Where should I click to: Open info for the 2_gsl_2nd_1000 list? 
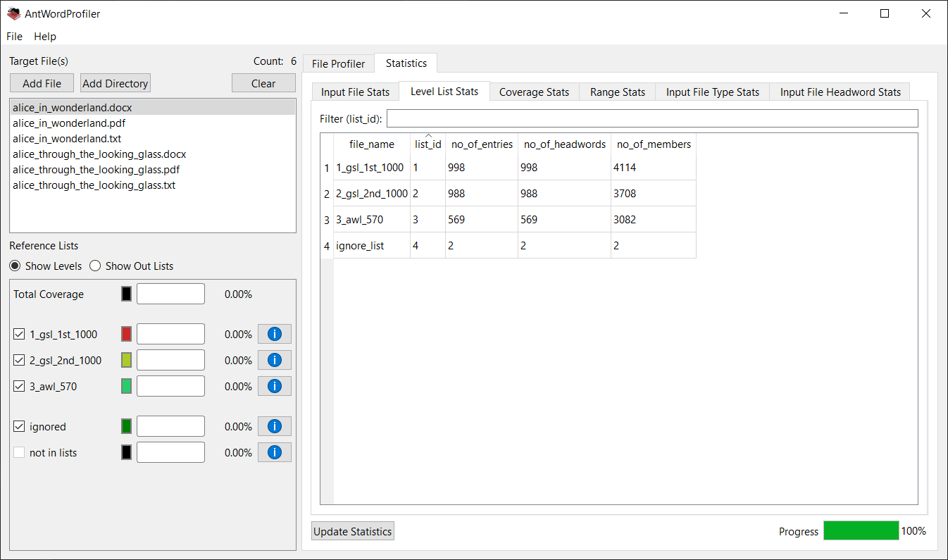[x=274, y=360]
